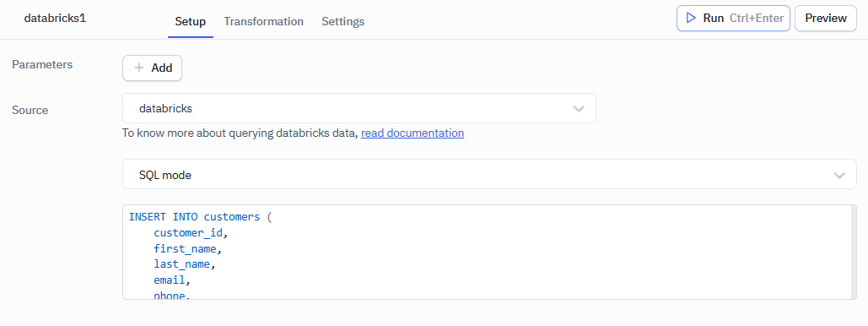
Task: Click the Preview button
Action: (x=826, y=19)
